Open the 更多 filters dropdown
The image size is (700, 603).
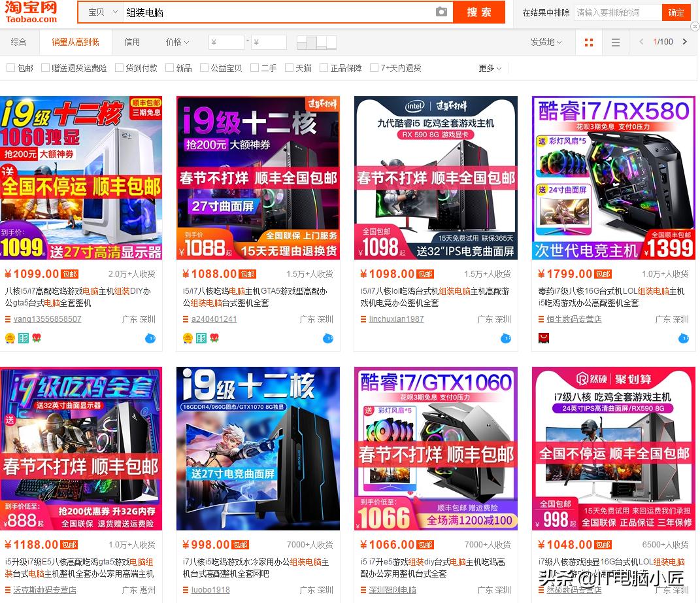click(x=489, y=67)
